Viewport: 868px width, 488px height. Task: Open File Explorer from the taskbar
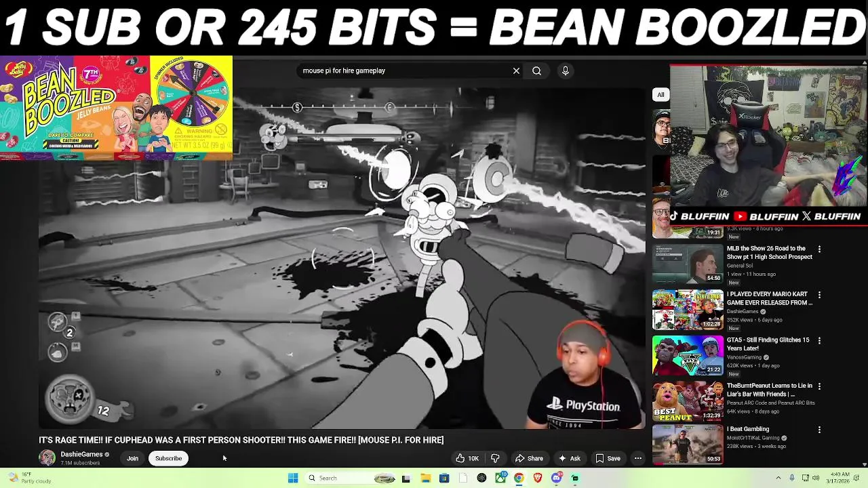click(425, 478)
